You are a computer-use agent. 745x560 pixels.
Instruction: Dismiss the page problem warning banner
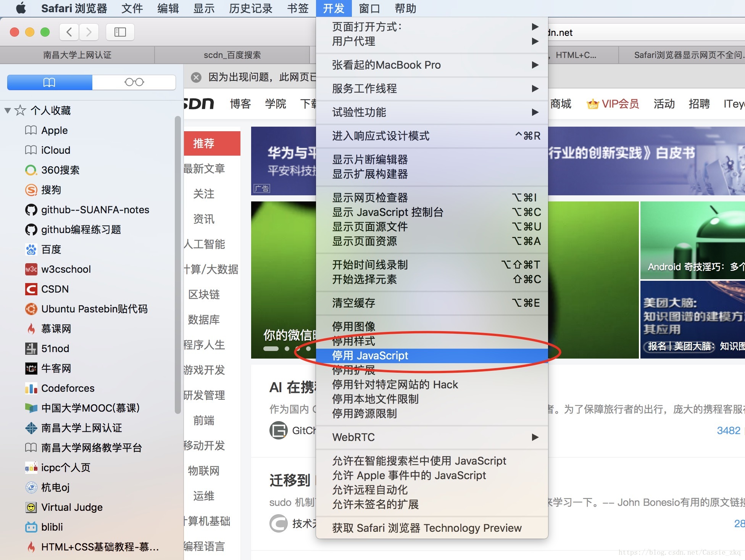(196, 77)
